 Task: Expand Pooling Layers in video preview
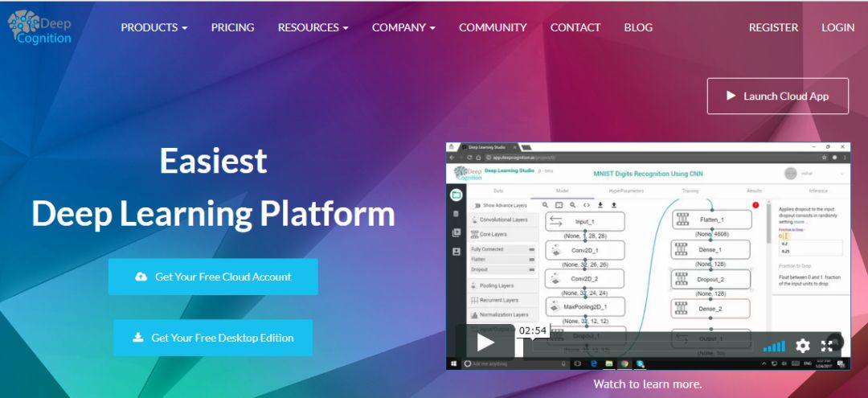pyautogui.click(x=502, y=285)
